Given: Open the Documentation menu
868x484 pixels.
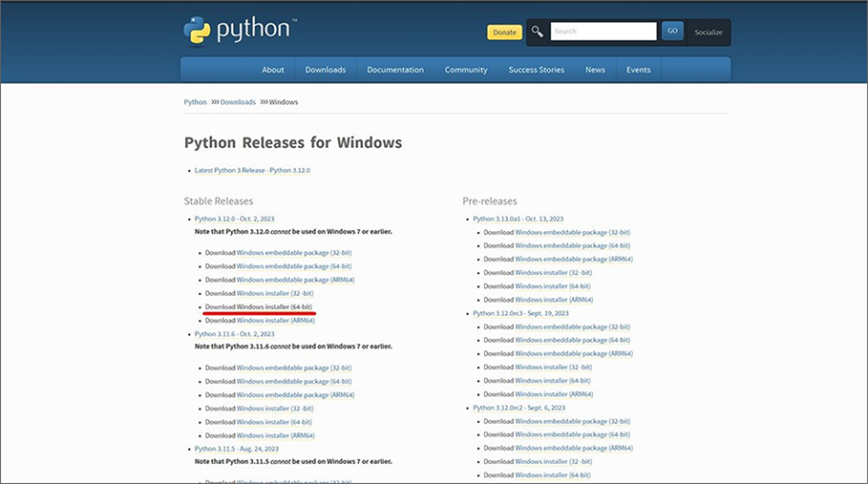Looking at the screenshot, I should pyautogui.click(x=395, y=70).
